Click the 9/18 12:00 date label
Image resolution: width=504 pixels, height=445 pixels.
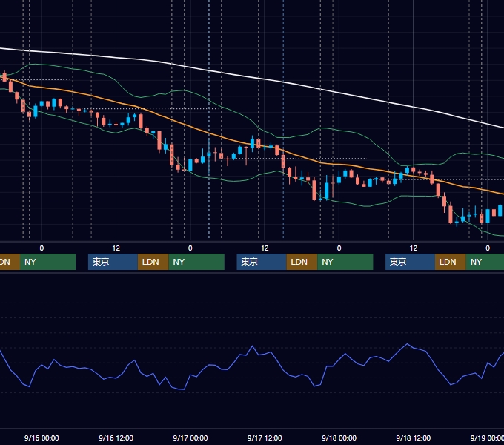(x=414, y=438)
